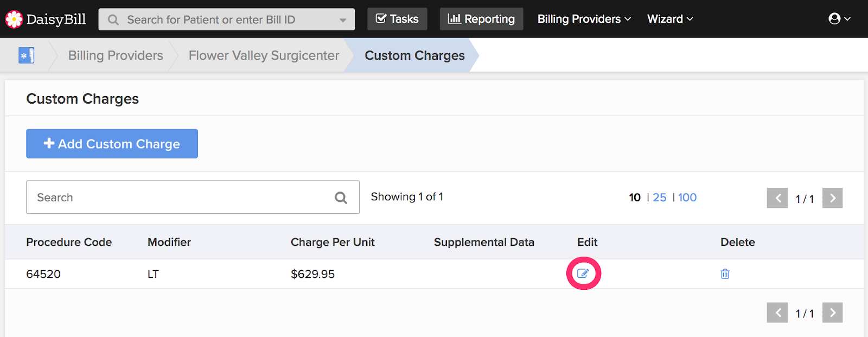Screen dimensions: 868x337
Task: Show 25 results per page
Action: 660,198
